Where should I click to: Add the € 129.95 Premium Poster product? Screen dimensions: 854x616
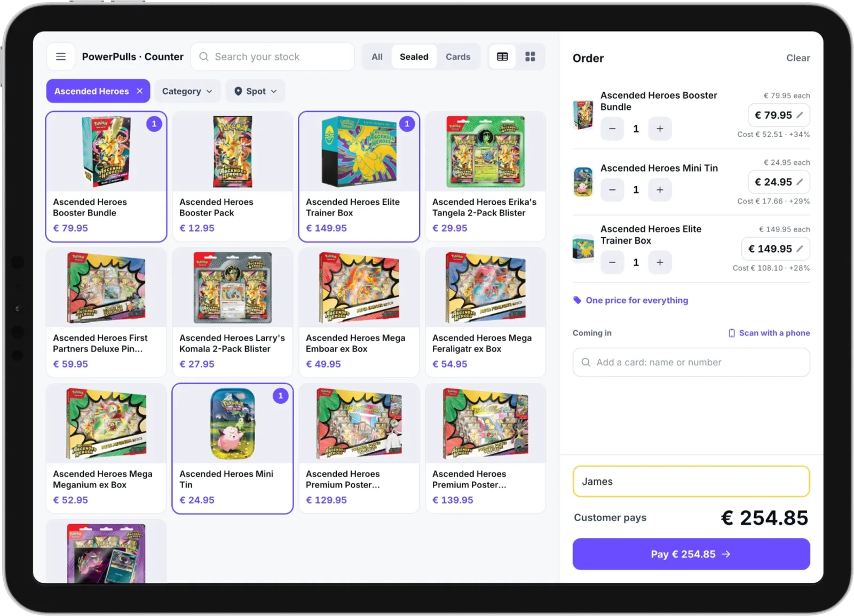[359, 449]
